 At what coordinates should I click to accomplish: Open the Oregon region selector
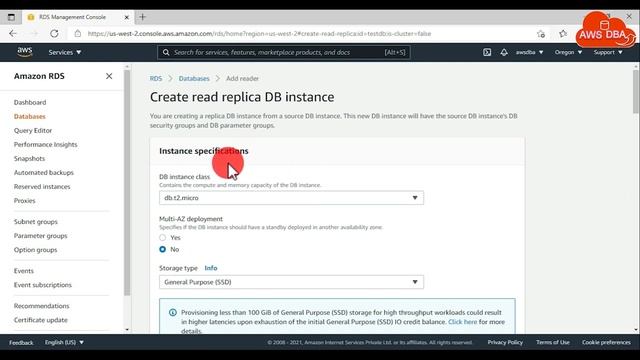(568, 52)
